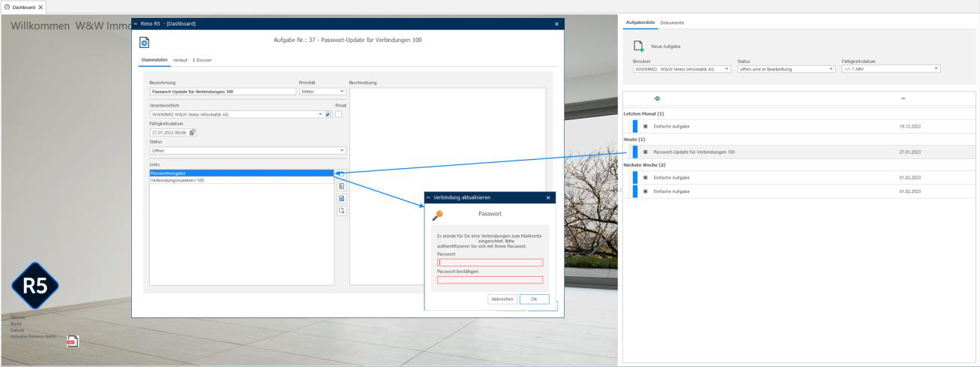Open the Status filter dropdown in Aufgabenliste
The height and width of the screenshot is (367, 980).
coord(832,69)
